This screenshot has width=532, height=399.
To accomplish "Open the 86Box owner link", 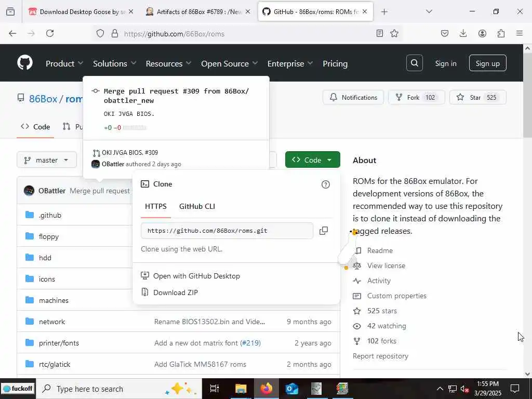I will coord(43,99).
